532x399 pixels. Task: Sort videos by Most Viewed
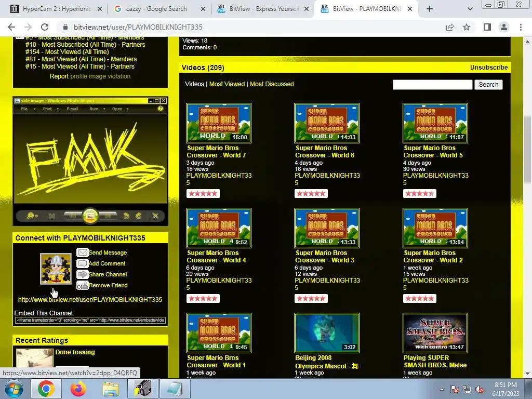click(x=227, y=84)
